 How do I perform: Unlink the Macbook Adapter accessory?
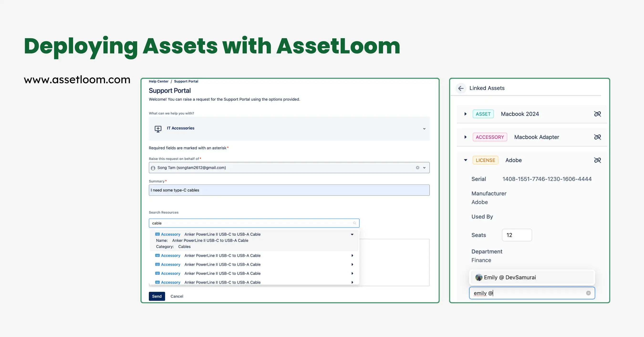(597, 137)
